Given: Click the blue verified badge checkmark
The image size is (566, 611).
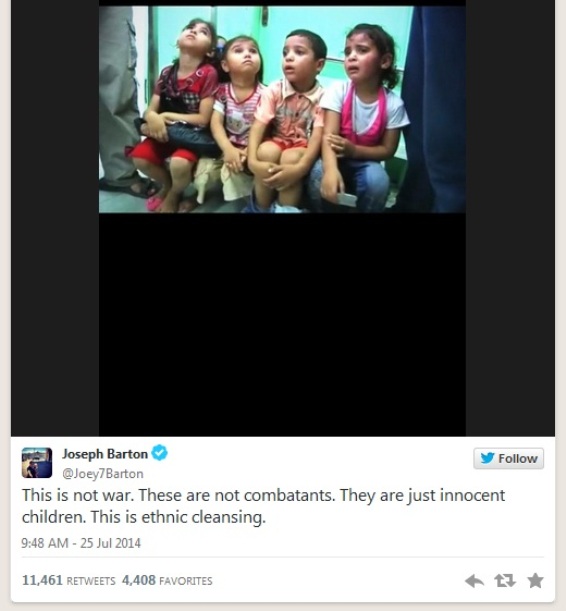Looking at the screenshot, I should [159, 453].
